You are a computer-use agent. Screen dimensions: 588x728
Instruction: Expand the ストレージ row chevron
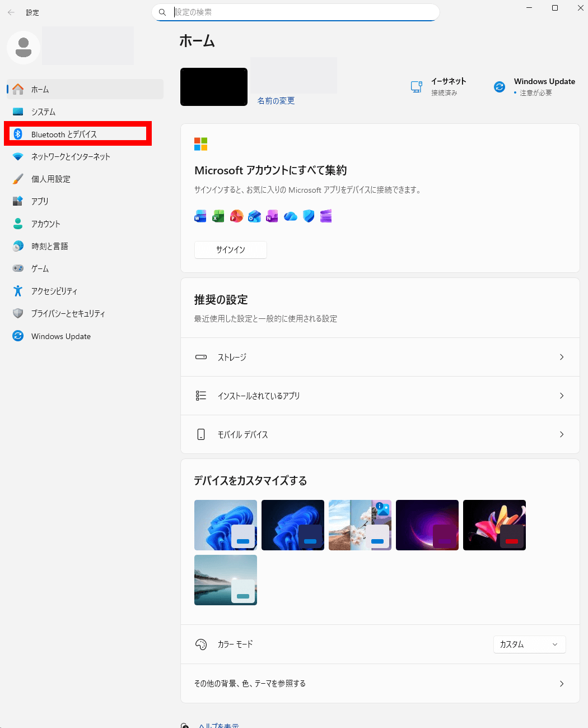[x=562, y=357]
